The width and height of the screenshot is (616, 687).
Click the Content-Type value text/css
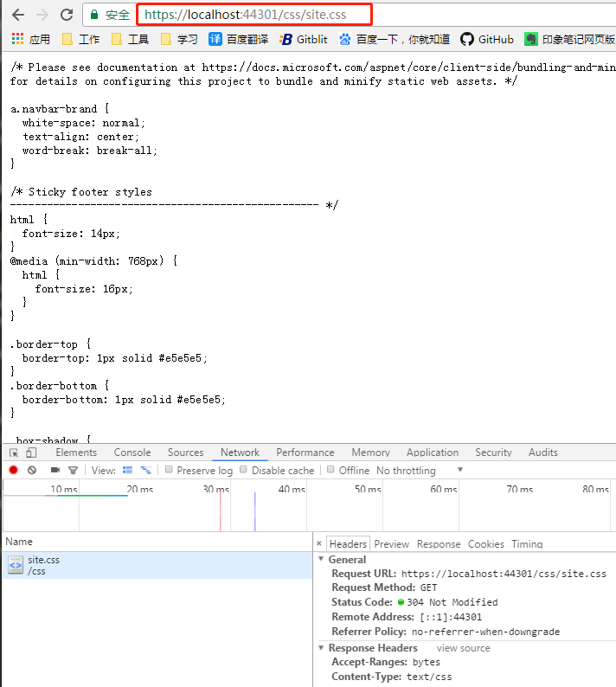429,677
